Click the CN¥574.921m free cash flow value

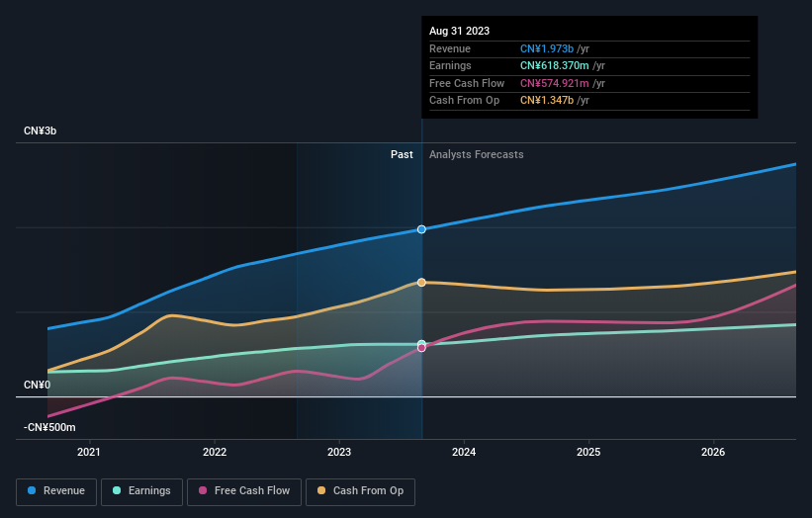pyautogui.click(x=554, y=83)
